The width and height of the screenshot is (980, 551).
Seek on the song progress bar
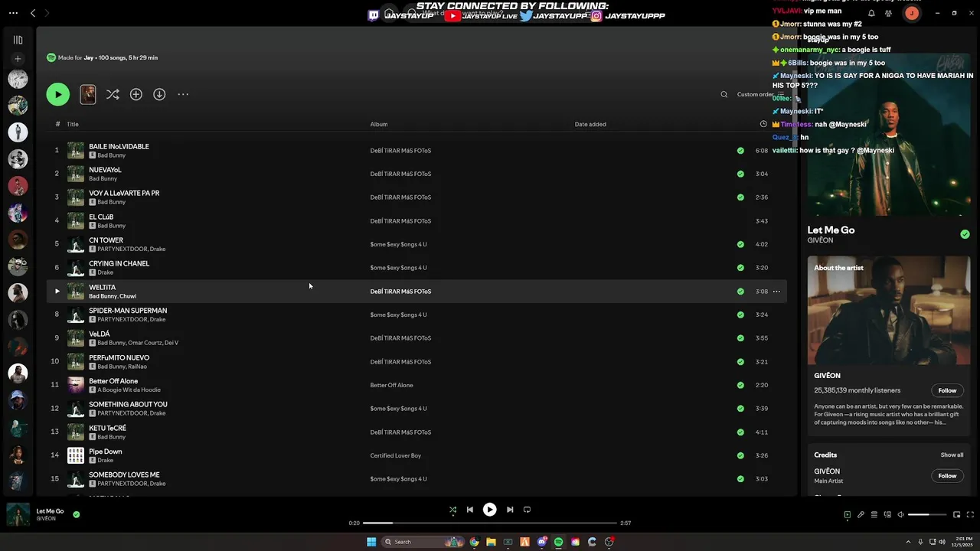coord(489,523)
